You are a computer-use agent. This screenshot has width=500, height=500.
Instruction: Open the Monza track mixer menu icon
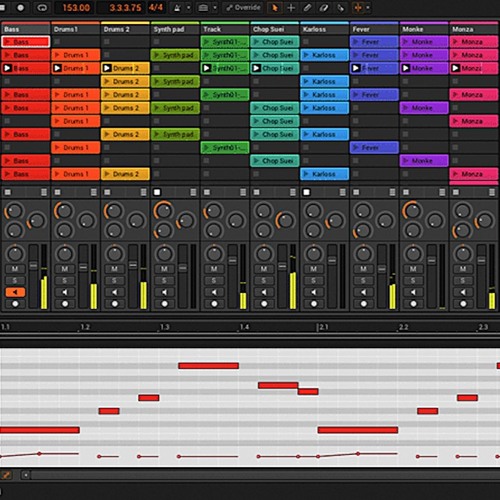pyautogui.click(x=492, y=192)
